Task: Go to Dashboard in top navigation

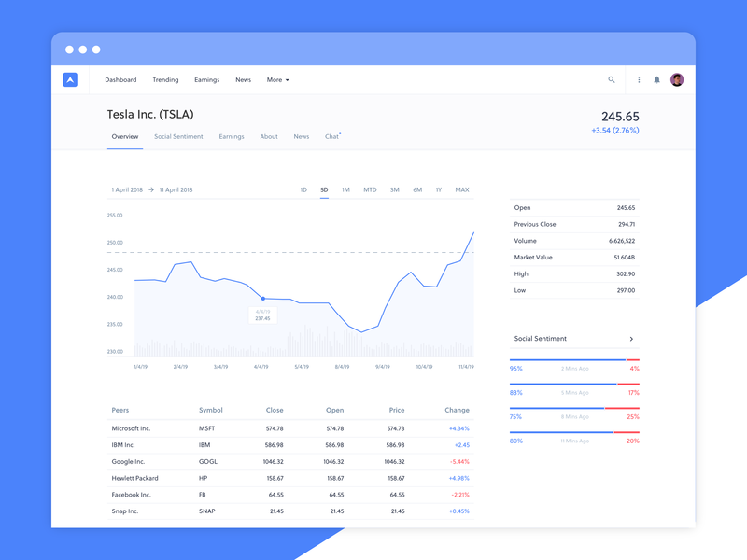Action: tap(120, 80)
